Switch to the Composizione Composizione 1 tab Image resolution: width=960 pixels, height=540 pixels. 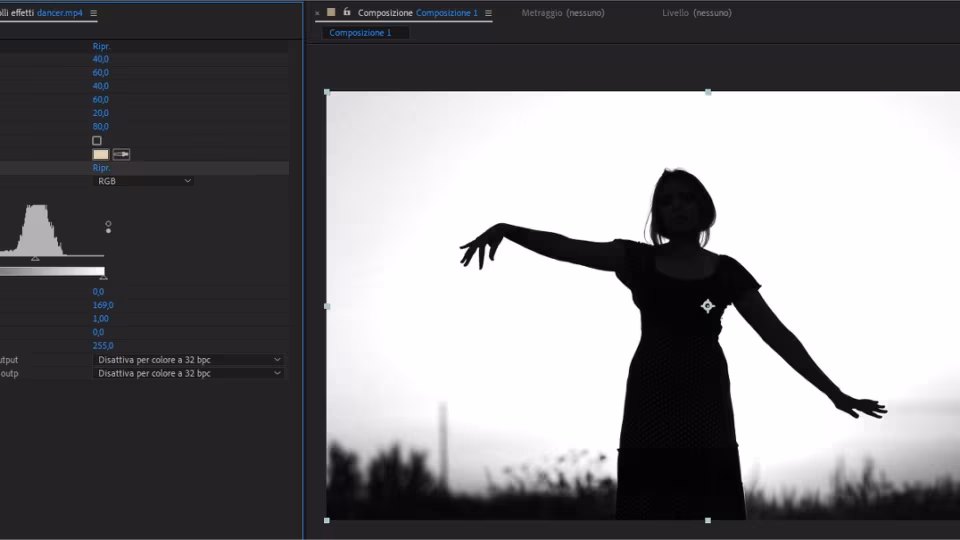pos(418,13)
